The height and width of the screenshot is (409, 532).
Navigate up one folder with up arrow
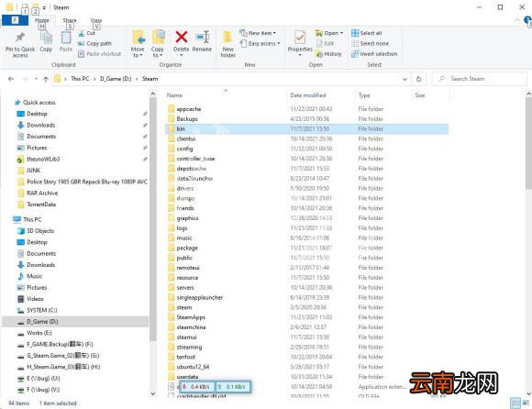46,79
